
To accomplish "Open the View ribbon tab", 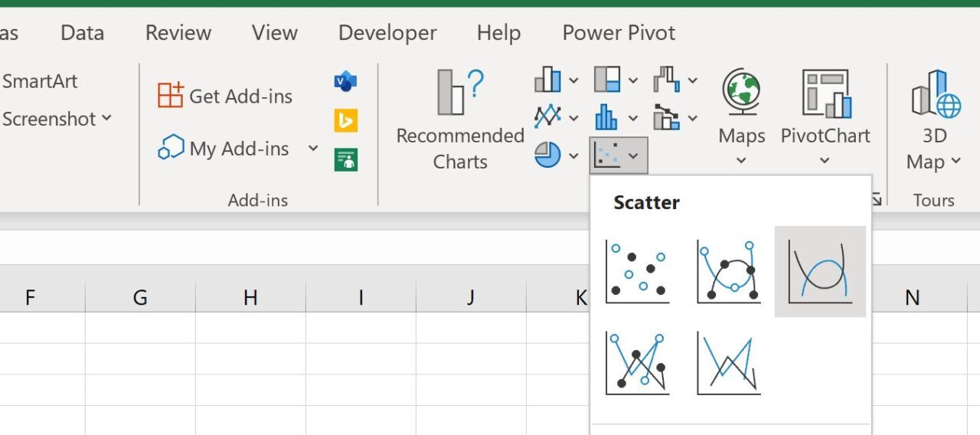I will [x=274, y=33].
